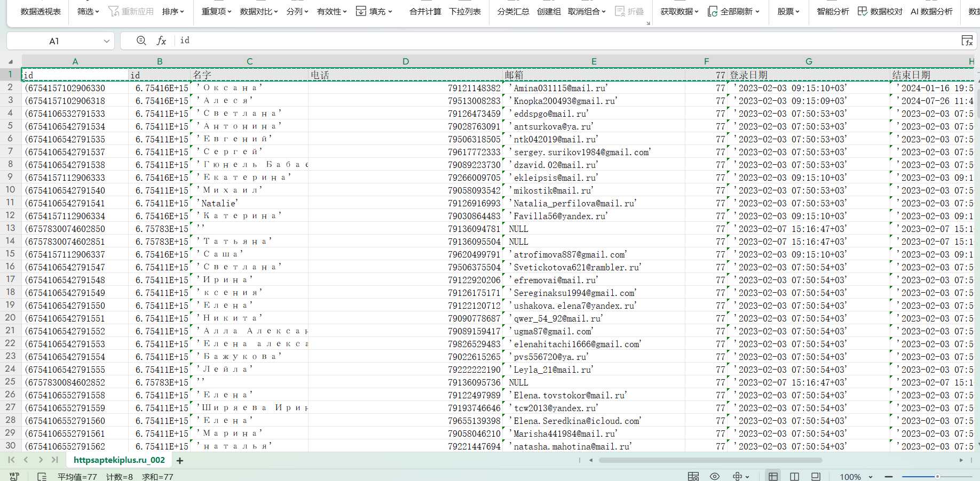
Task: Click the 创建组 create group button
Action: (x=549, y=11)
